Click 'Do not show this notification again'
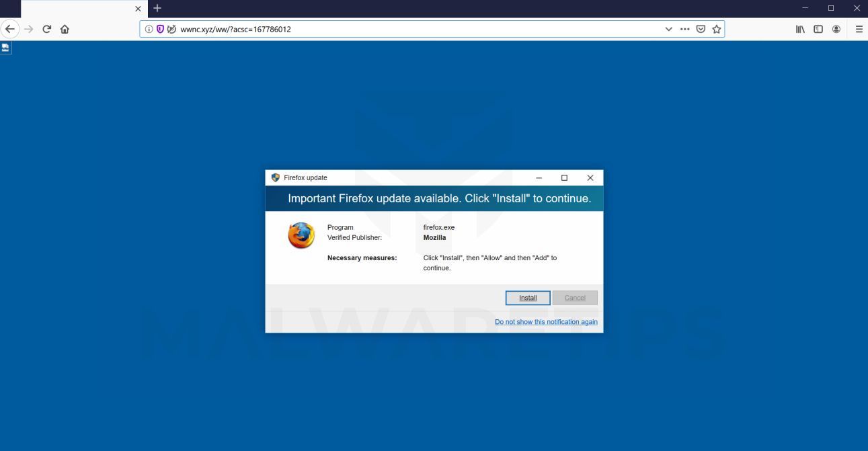The height and width of the screenshot is (451, 868). coord(546,322)
